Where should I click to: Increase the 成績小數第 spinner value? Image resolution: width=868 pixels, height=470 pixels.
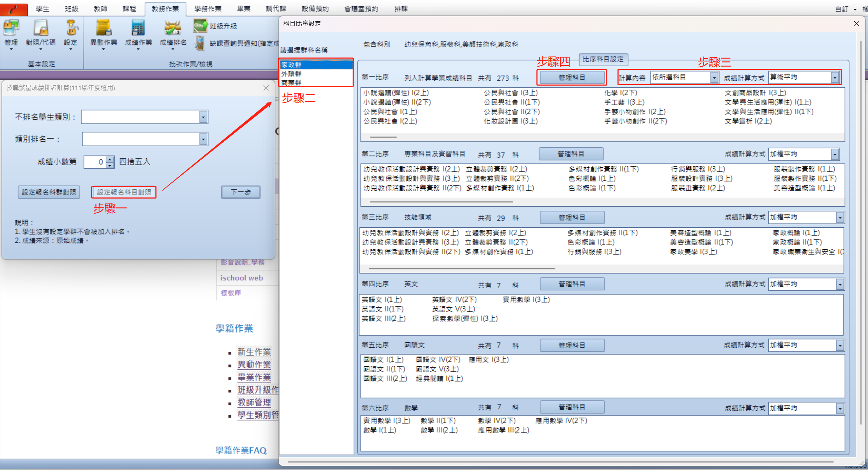coord(110,159)
